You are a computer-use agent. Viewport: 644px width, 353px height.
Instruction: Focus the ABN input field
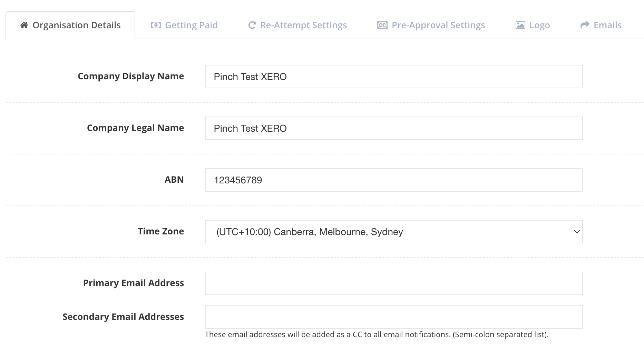(x=394, y=180)
